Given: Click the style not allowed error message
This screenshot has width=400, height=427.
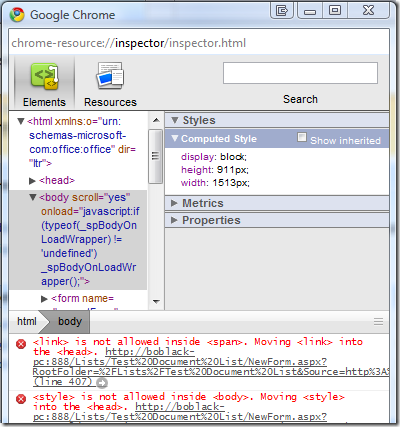Looking at the screenshot, I should 189,402.
